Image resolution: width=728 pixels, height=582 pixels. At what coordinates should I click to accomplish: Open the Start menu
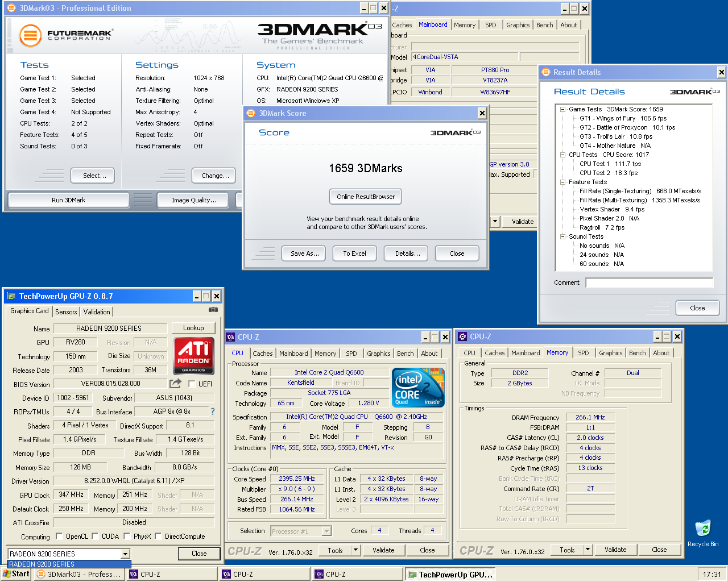point(16,574)
